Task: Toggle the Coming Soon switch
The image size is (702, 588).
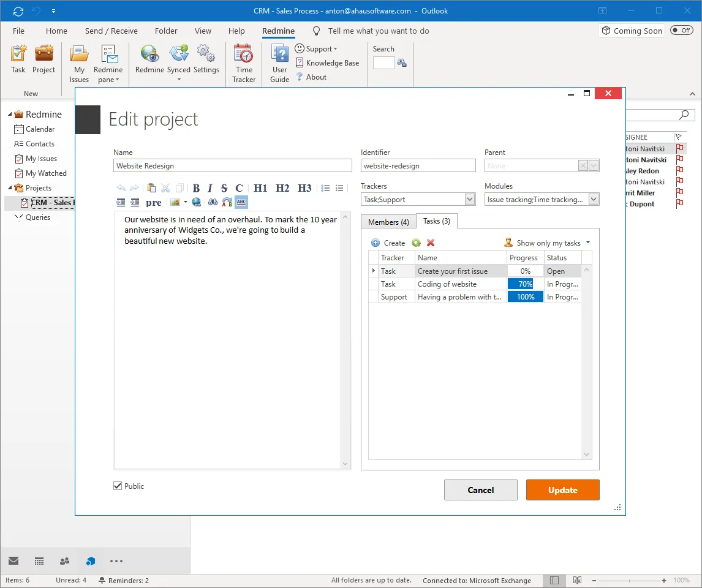Action: [681, 31]
